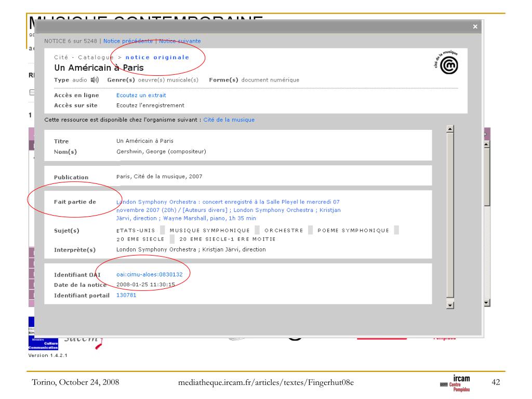This screenshot has height=399, width=532.
Task: Open the Notice suivante link
Action: coord(180,41)
